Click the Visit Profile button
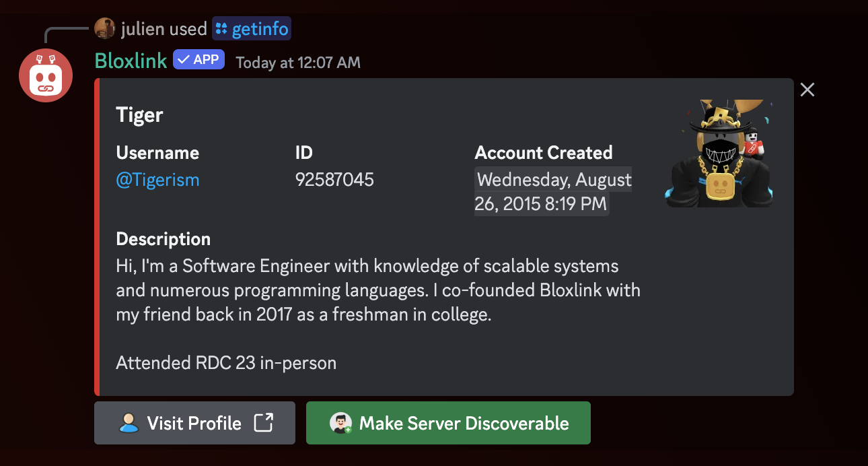 coord(194,423)
